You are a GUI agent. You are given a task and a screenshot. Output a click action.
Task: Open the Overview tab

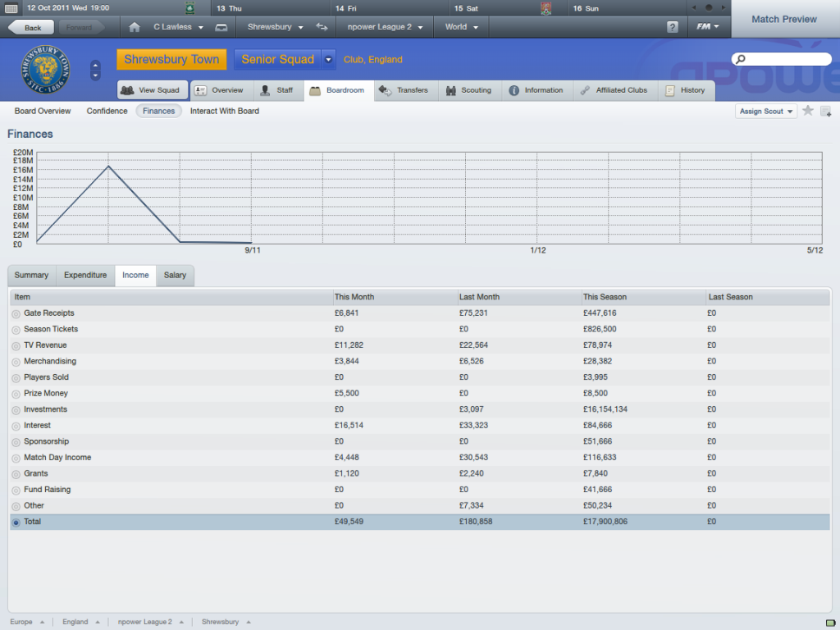(221, 90)
